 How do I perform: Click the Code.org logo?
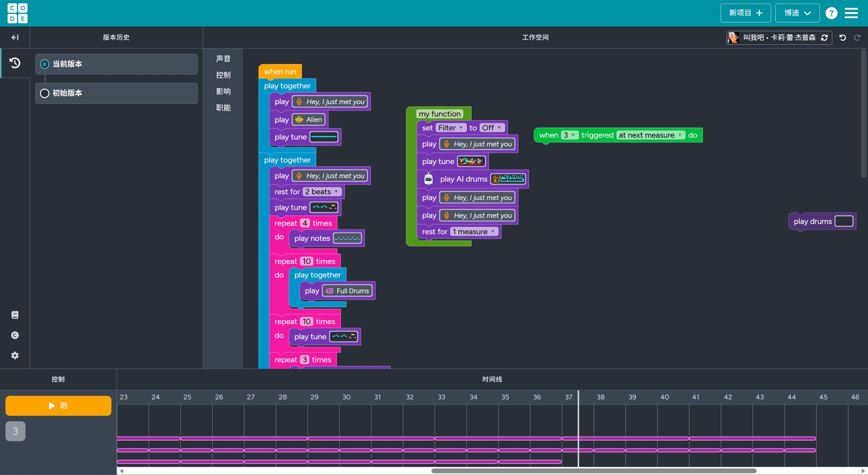(17, 13)
